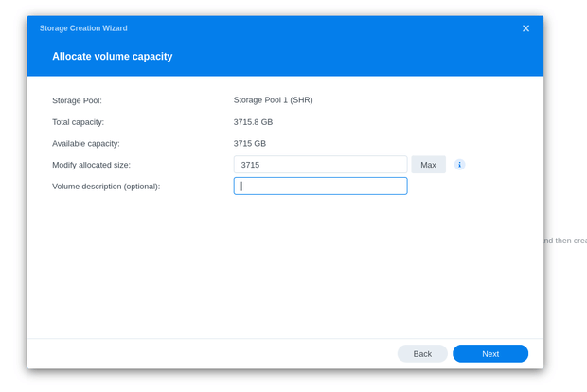Image resolution: width=587 pixels, height=392 pixels.
Task: Click the Available capacity label
Action: [x=86, y=143]
